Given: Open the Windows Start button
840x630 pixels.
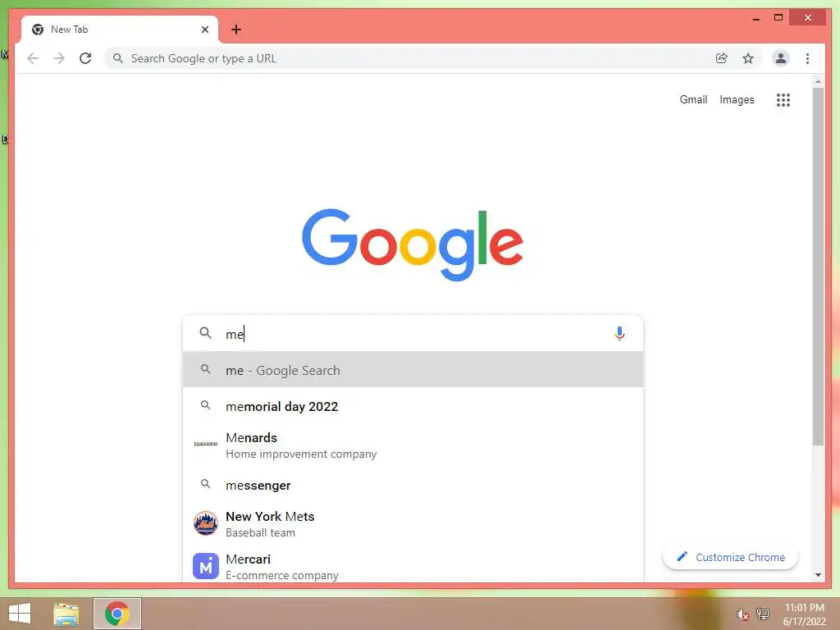Looking at the screenshot, I should click(x=20, y=614).
